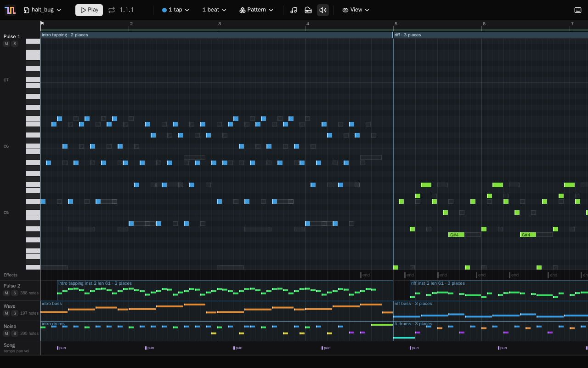Solo the Pulse 2 track

click(x=15, y=293)
